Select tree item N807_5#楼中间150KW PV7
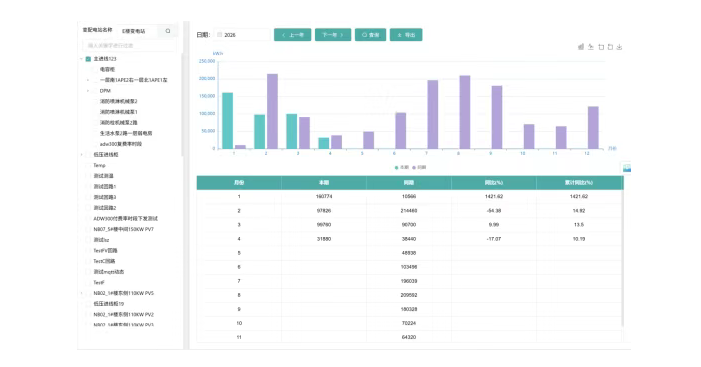 123,229
